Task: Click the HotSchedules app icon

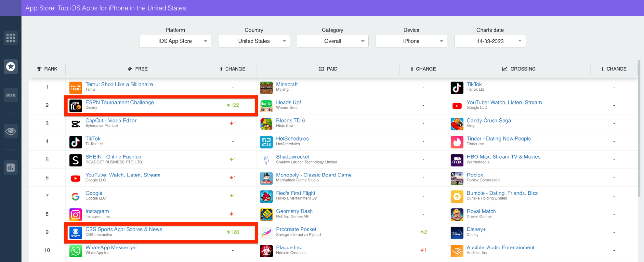Action: click(266, 142)
